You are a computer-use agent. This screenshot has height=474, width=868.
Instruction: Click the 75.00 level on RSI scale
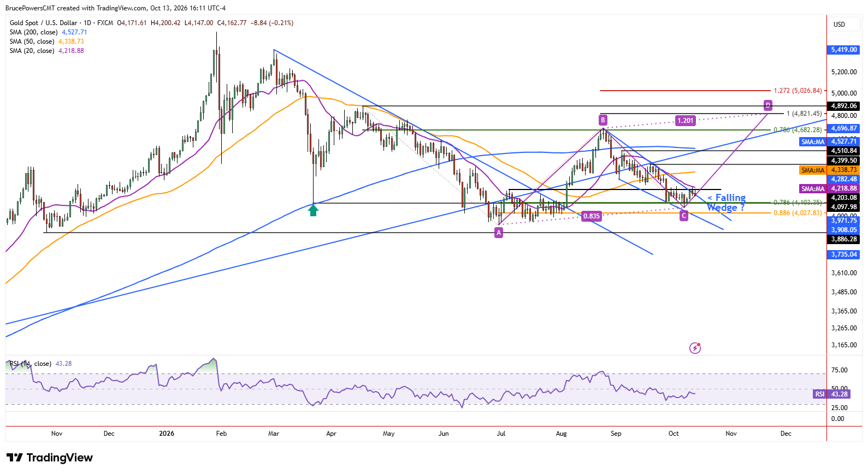pyautogui.click(x=840, y=370)
